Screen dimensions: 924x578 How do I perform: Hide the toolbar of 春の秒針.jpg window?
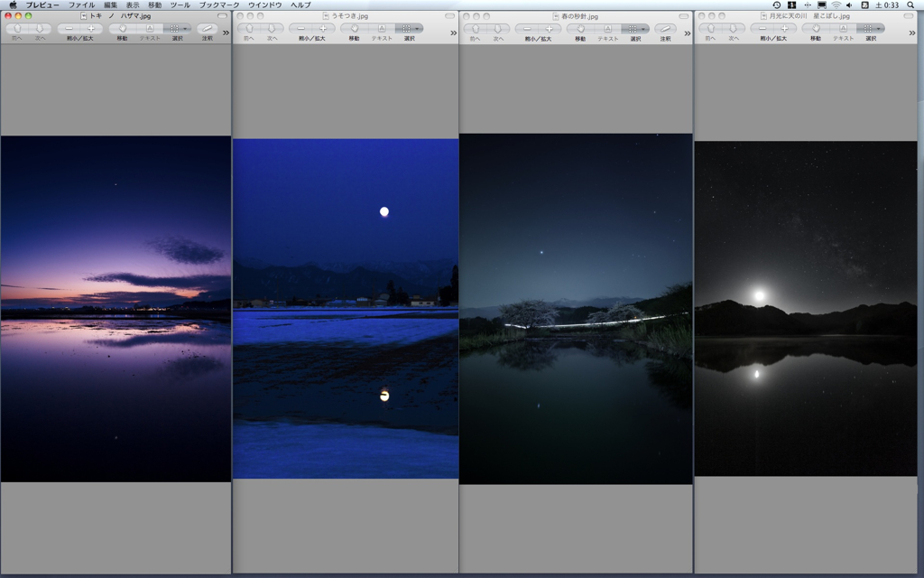(x=684, y=16)
